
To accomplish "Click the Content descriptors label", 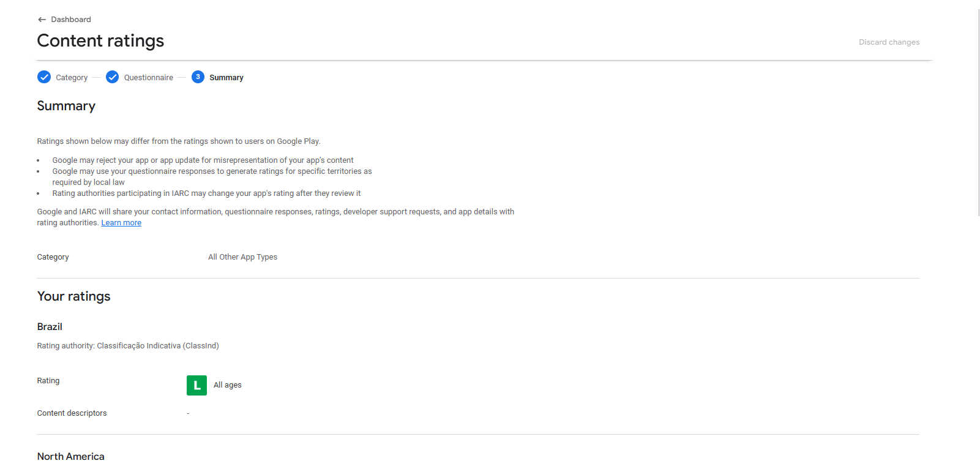I will point(72,413).
